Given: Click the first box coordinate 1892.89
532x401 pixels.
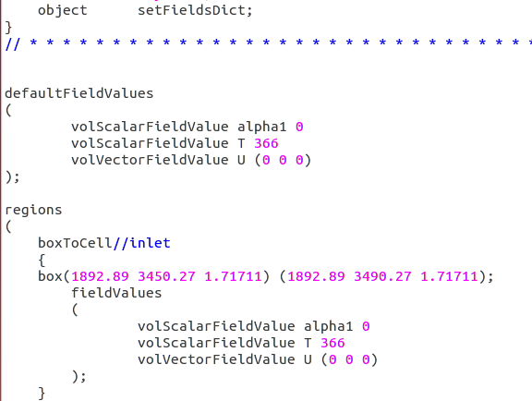Looking at the screenshot, I should (100, 276).
